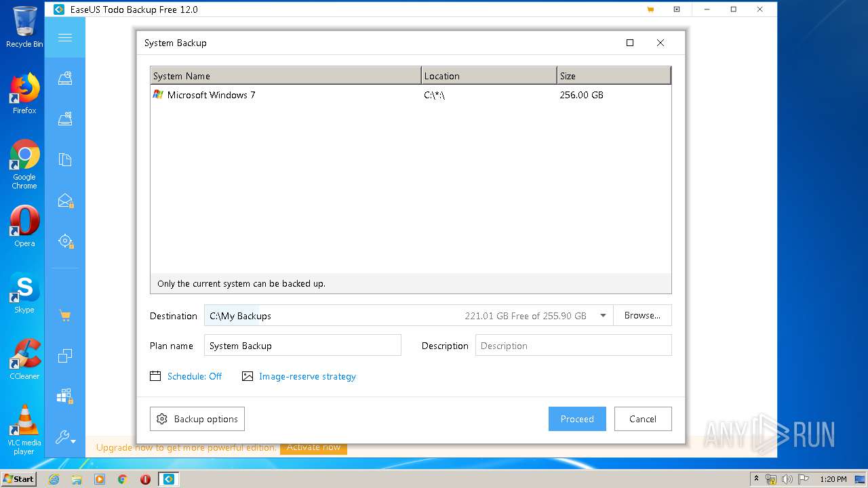868x488 pixels.
Task: Select the Microsoft Windows 7 row
Action: point(411,95)
